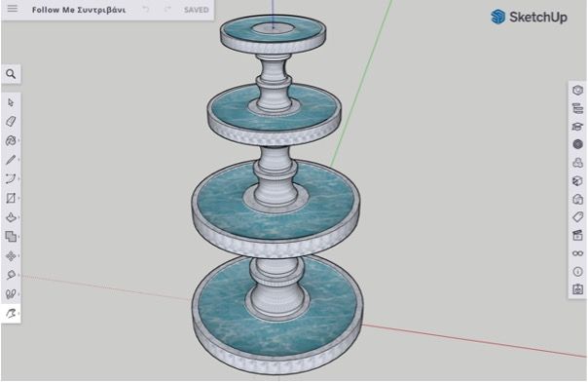The height and width of the screenshot is (382, 588).
Task: Click the SAVED status button
Action: 196,10
